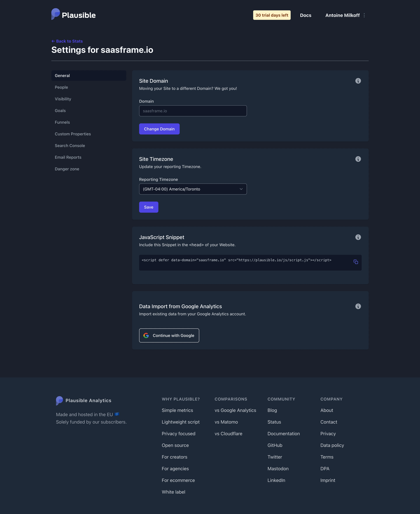420x514 pixels.
Task: Click Lightweight script footer link
Action: coord(181,422)
